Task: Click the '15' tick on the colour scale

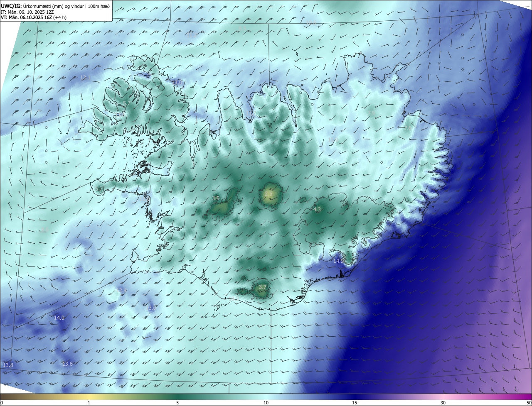Action: click(355, 403)
